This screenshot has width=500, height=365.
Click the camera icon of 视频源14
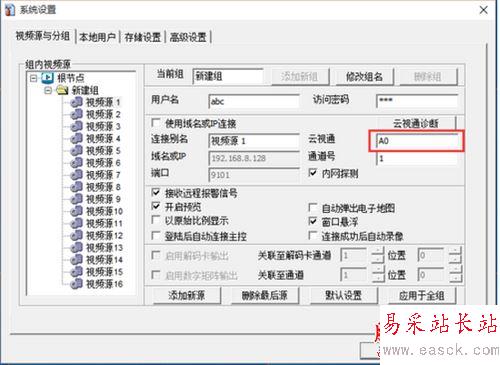click(77, 259)
